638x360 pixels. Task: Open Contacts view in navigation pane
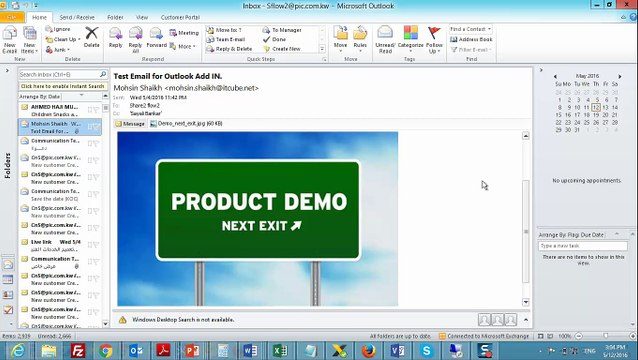point(8,295)
